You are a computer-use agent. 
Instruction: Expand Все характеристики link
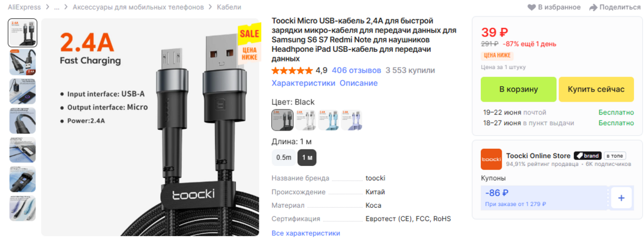pos(306,233)
